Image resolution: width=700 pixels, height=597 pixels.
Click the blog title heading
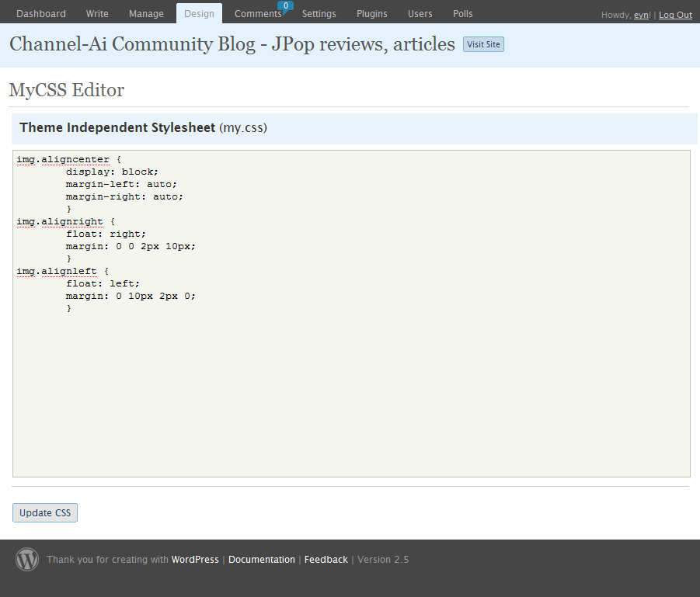tap(232, 44)
